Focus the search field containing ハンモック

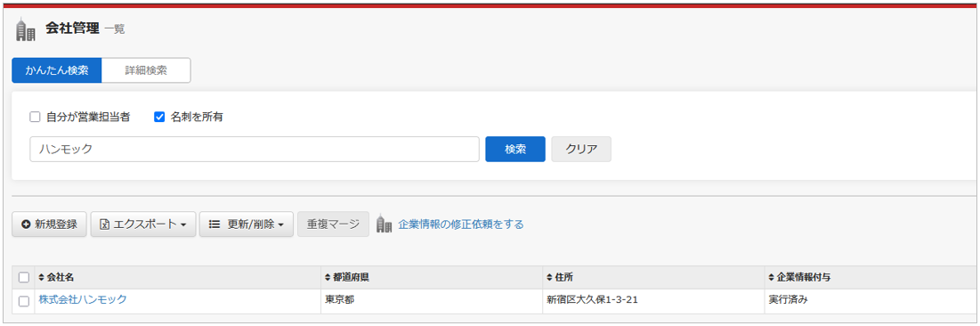click(x=255, y=149)
